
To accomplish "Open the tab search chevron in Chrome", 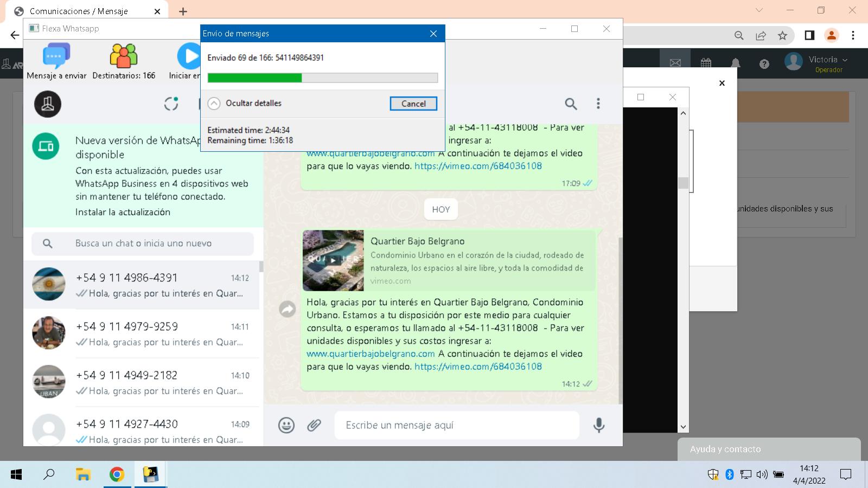I will [759, 10].
